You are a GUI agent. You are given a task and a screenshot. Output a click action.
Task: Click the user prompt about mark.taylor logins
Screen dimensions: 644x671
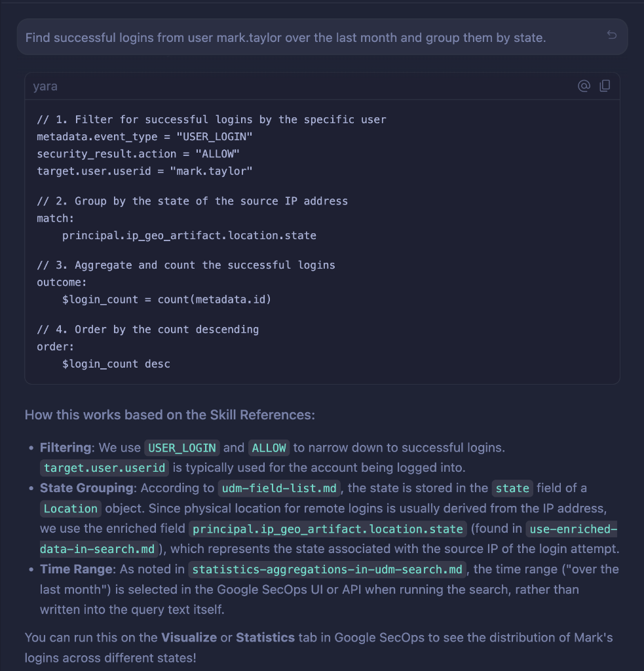pyautogui.click(x=285, y=37)
